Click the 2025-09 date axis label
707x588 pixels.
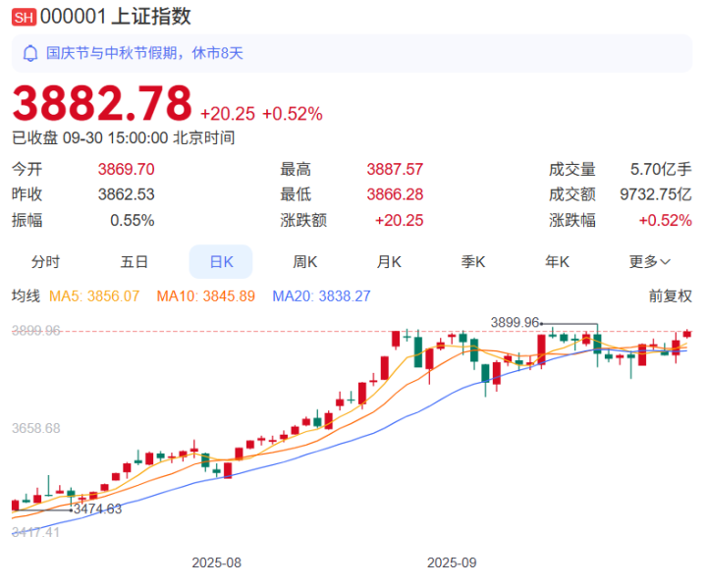point(452,562)
